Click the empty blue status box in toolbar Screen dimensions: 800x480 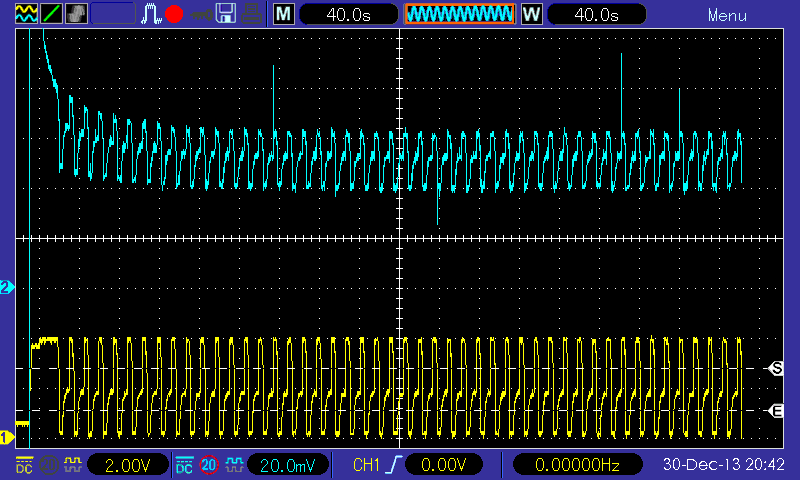pos(113,14)
